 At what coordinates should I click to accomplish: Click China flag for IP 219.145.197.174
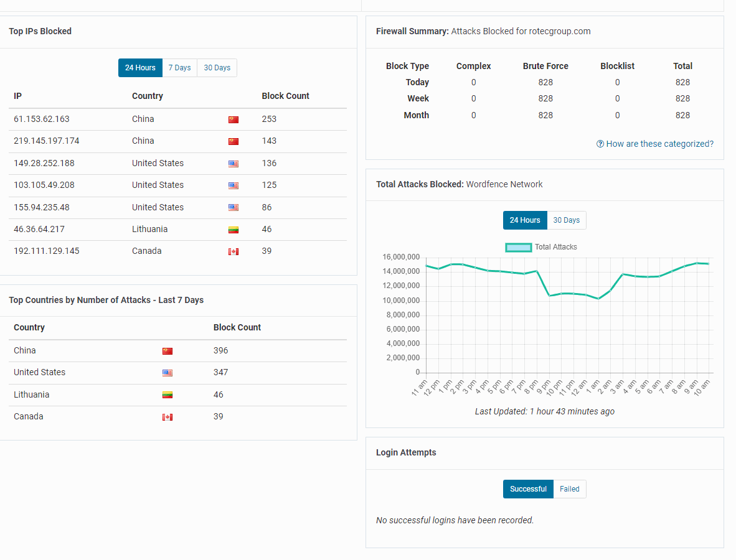(x=234, y=142)
